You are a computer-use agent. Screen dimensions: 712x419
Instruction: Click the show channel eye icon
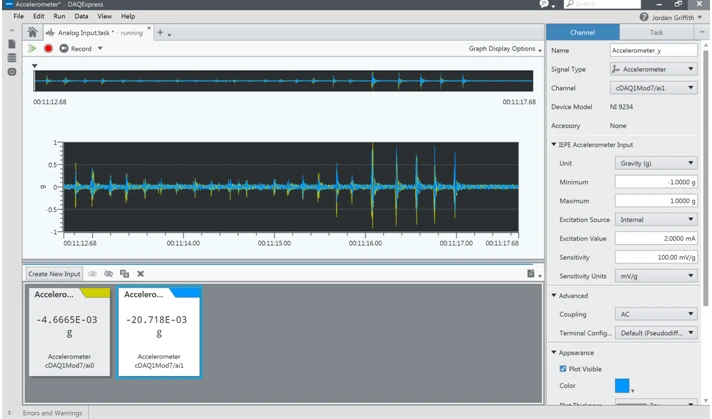pyautogui.click(x=93, y=273)
